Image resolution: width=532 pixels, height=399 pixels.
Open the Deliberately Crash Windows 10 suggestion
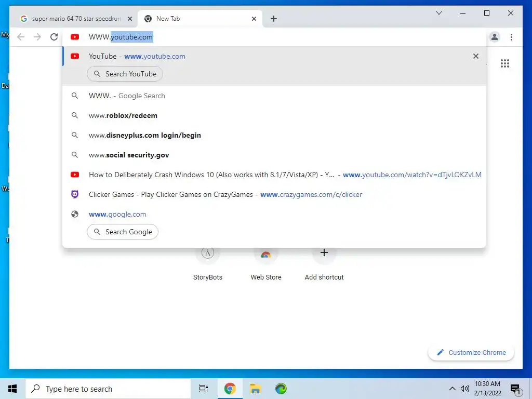[x=274, y=175]
